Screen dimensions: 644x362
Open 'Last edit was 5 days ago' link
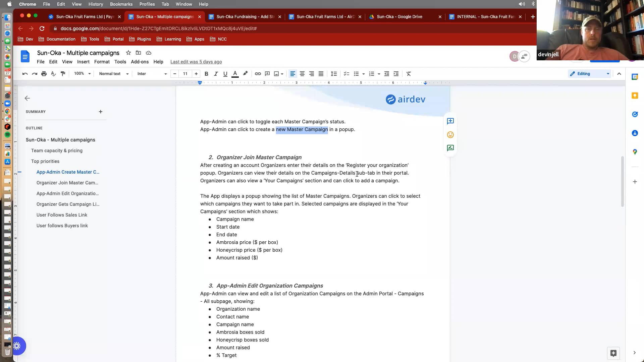click(x=196, y=62)
